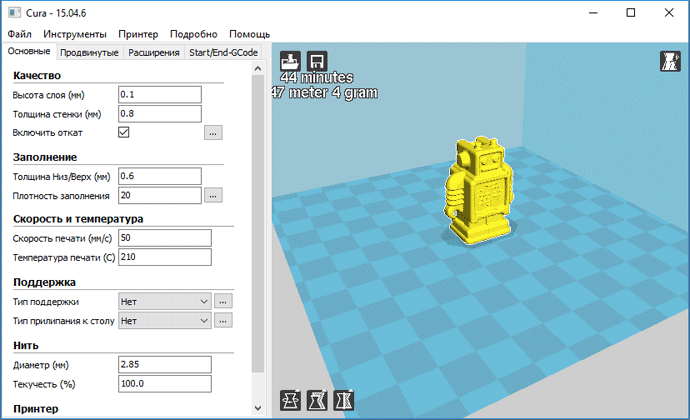The height and width of the screenshot is (420, 690).
Task: Open retraction settings ellipsis button
Action: [x=213, y=133]
